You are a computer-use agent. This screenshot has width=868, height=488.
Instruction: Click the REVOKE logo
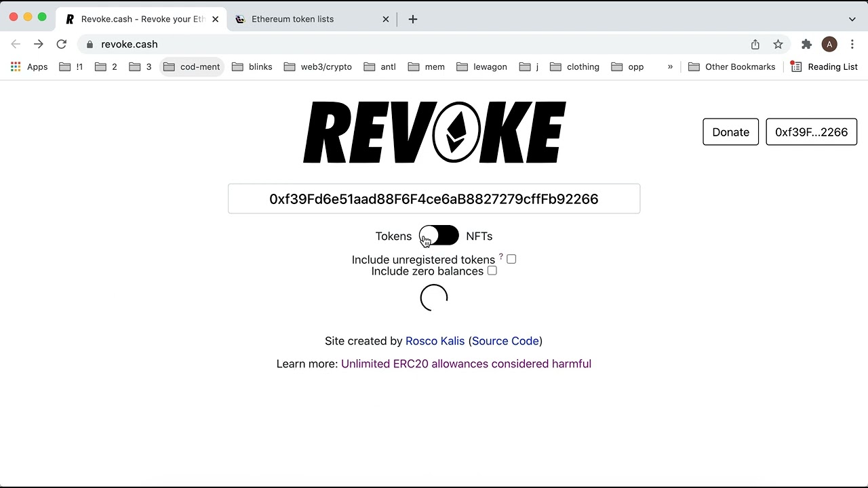(x=434, y=132)
